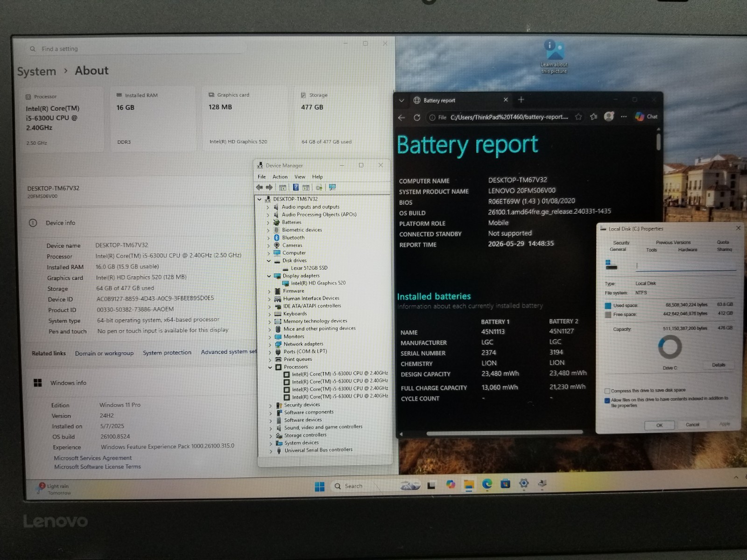Click OK in Local Disk Properties

click(659, 425)
